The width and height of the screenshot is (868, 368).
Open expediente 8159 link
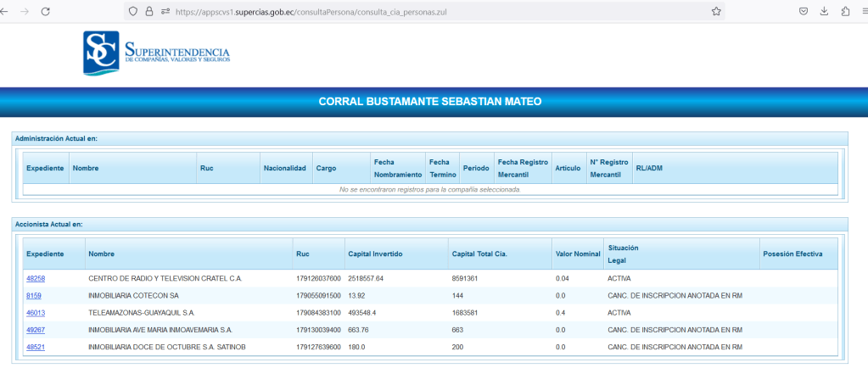tap(33, 295)
